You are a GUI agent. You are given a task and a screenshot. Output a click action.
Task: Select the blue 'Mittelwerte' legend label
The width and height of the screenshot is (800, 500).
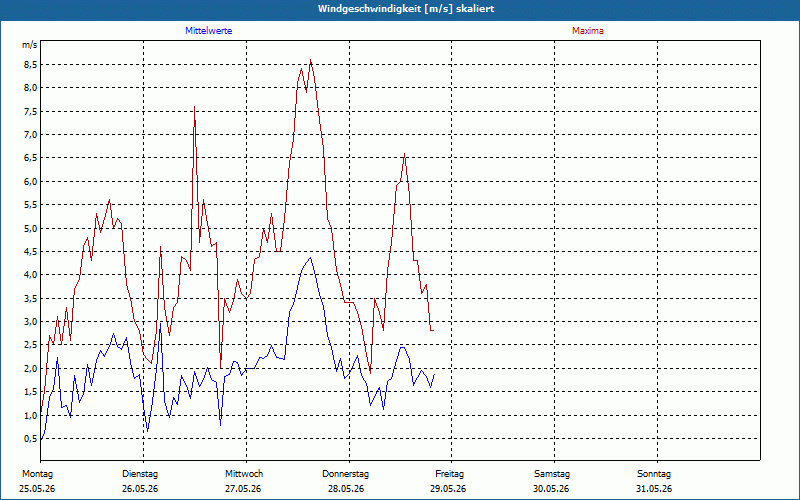pyautogui.click(x=209, y=31)
